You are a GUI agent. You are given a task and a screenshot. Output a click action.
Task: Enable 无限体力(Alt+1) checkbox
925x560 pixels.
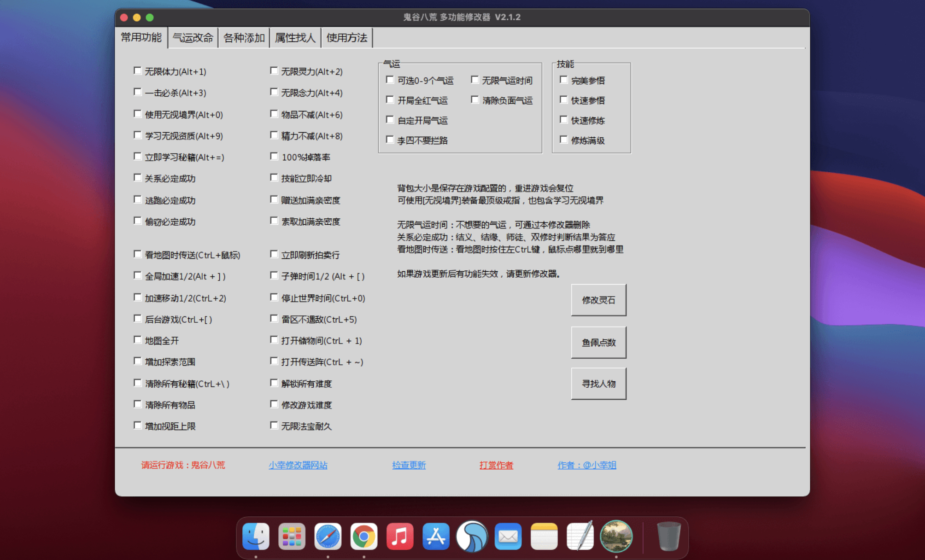coord(137,71)
